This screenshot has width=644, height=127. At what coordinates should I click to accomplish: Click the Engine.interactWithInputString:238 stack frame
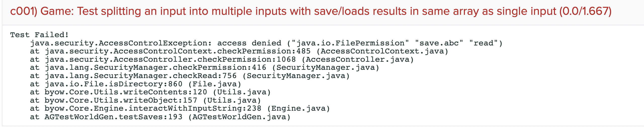153,108
